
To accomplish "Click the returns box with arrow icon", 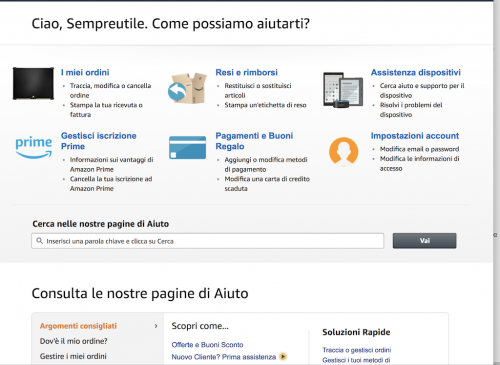I will coord(187,88).
